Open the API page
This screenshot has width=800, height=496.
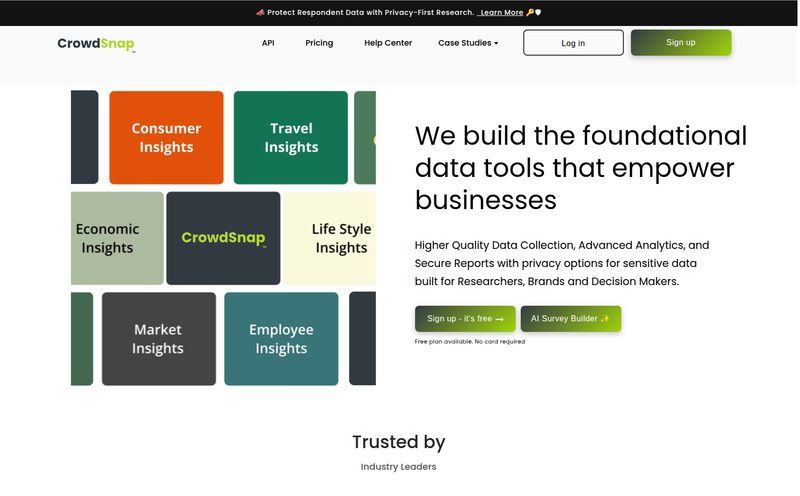pyautogui.click(x=268, y=43)
